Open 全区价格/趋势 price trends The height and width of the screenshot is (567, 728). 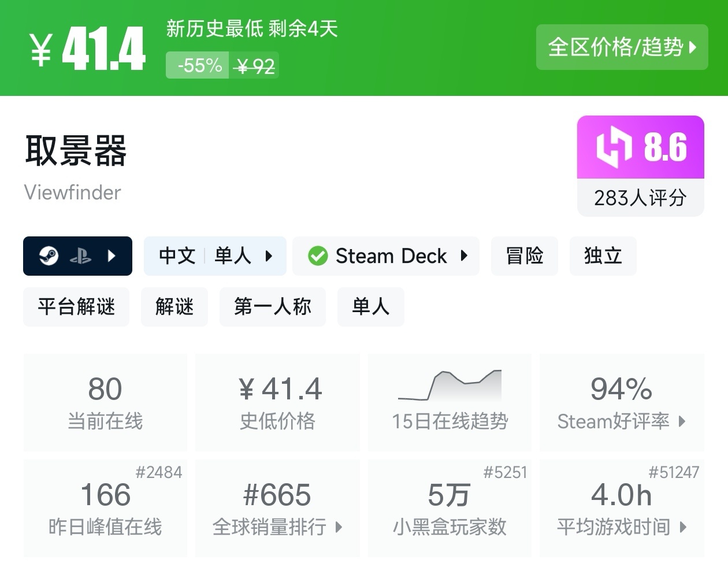(622, 47)
